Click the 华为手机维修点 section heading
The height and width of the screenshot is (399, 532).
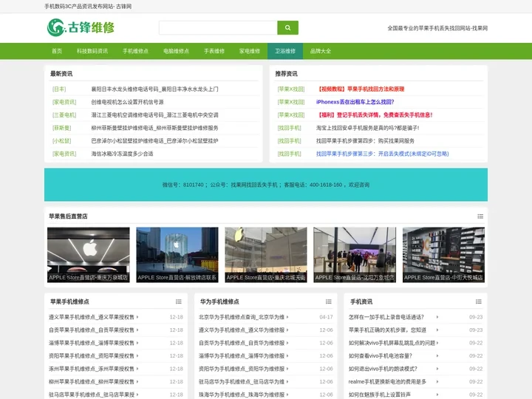click(219, 301)
